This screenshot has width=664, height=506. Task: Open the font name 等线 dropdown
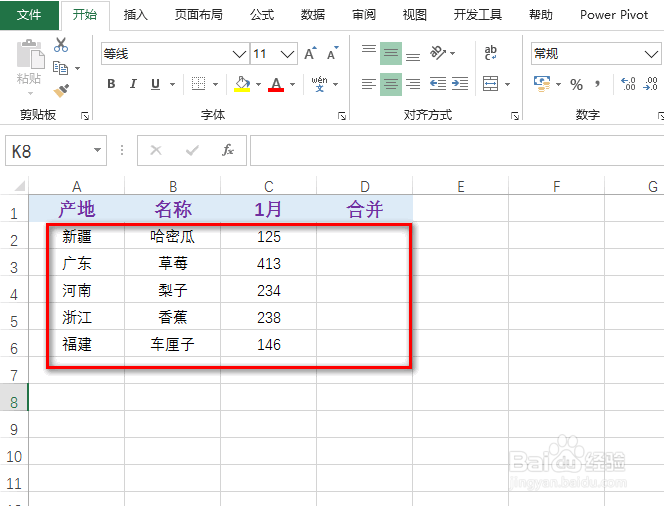239,54
